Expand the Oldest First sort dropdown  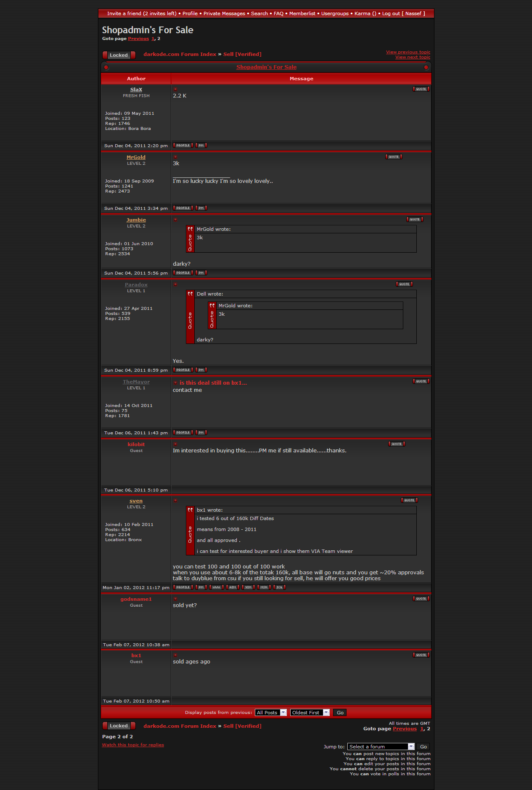point(310,713)
